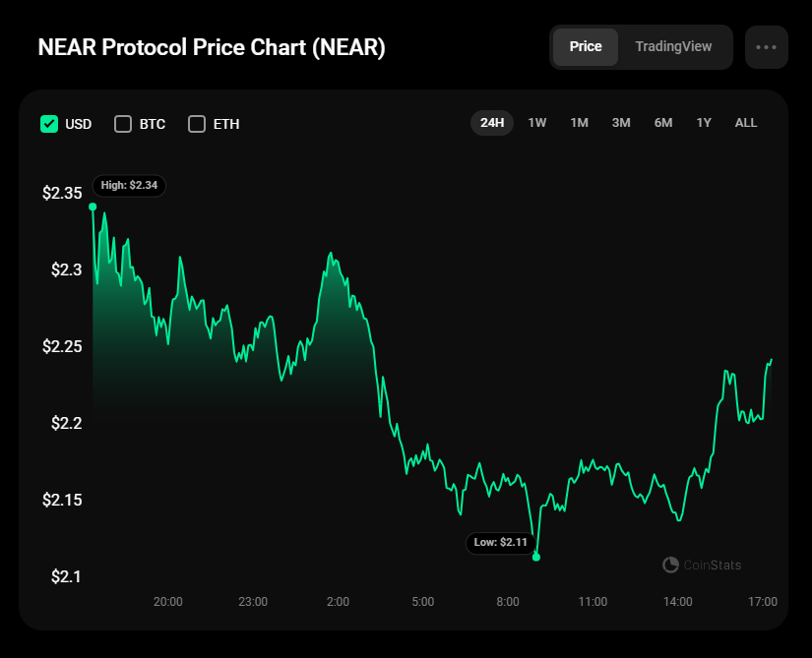This screenshot has width=812, height=658.
Task: Select the 6M time range
Action: [x=663, y=123]
